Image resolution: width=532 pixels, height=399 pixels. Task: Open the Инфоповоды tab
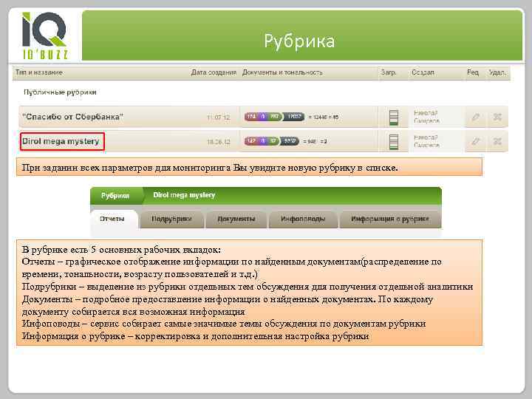pos(303,219)
